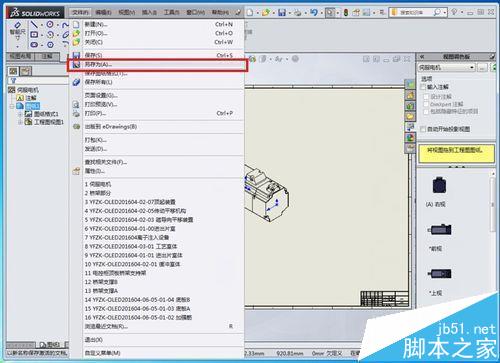
Task: Click the search magnifier icon
Action: [x=437, y=12]
